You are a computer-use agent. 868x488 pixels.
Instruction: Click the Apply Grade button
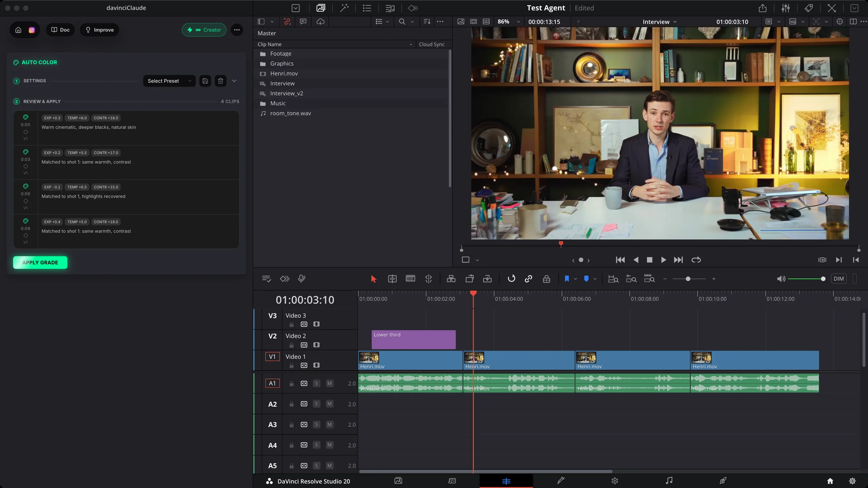pos(40,263)
